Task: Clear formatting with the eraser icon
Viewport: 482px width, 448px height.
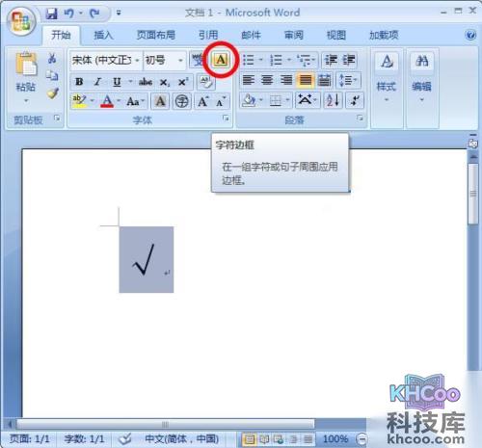Action: pyautogui.click(x=205, y=82)
